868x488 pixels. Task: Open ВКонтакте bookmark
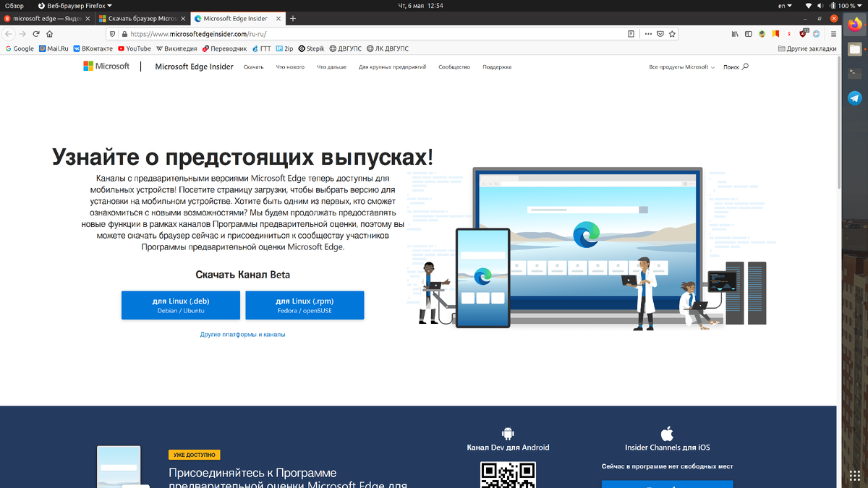pos(93,48)
